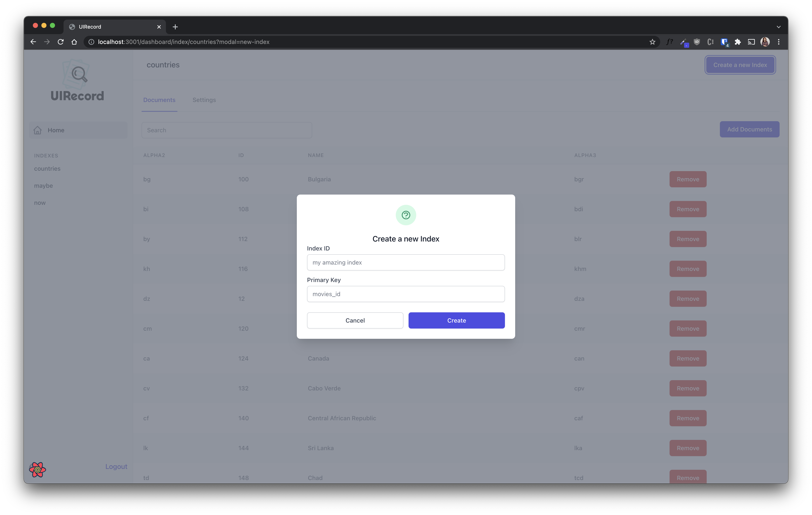Open the browser home page icon
The height and width of the screenshot is (515, 812).
point(74,42)
